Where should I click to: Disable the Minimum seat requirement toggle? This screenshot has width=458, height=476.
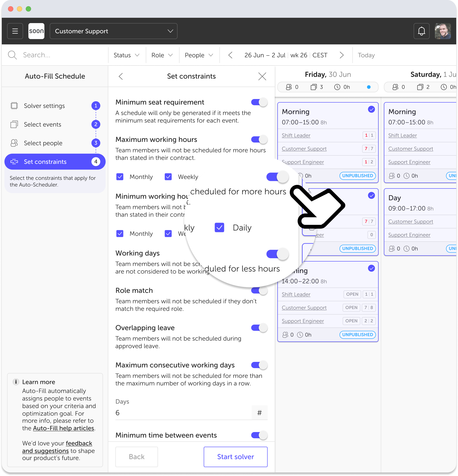259,102
